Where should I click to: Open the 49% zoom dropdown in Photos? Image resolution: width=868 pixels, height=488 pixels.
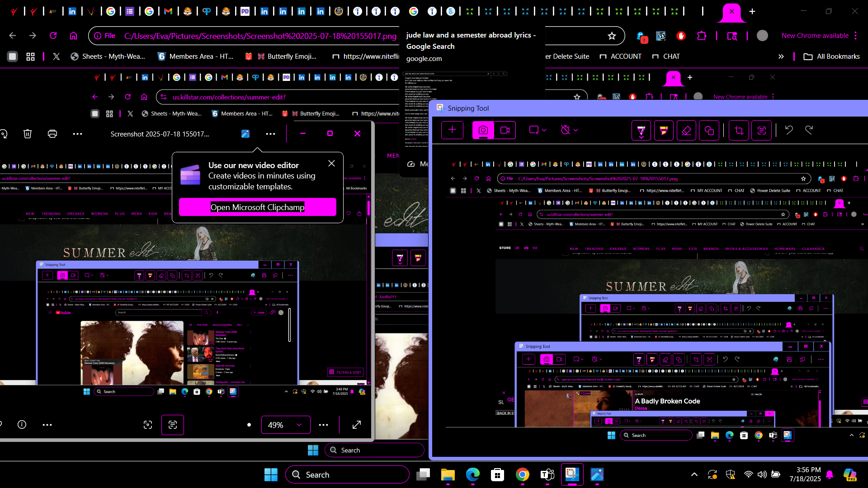(286, 425)
